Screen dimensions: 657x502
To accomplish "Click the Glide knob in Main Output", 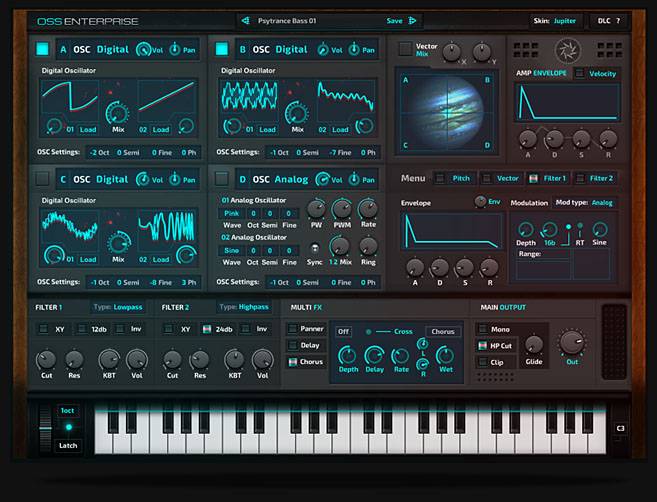I will [x=534, y=346].
